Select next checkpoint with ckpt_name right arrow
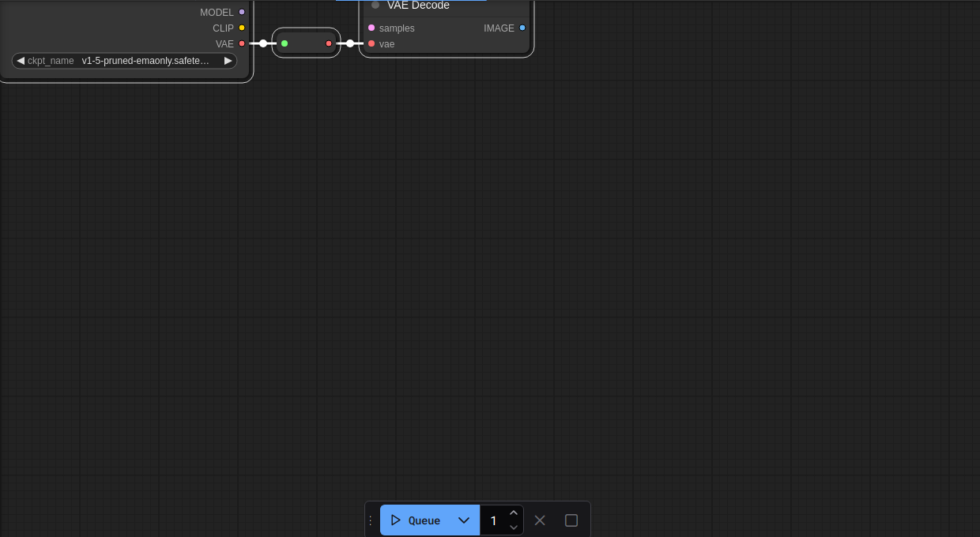This screenshot has width=980, height=537. tap(228, 61)
